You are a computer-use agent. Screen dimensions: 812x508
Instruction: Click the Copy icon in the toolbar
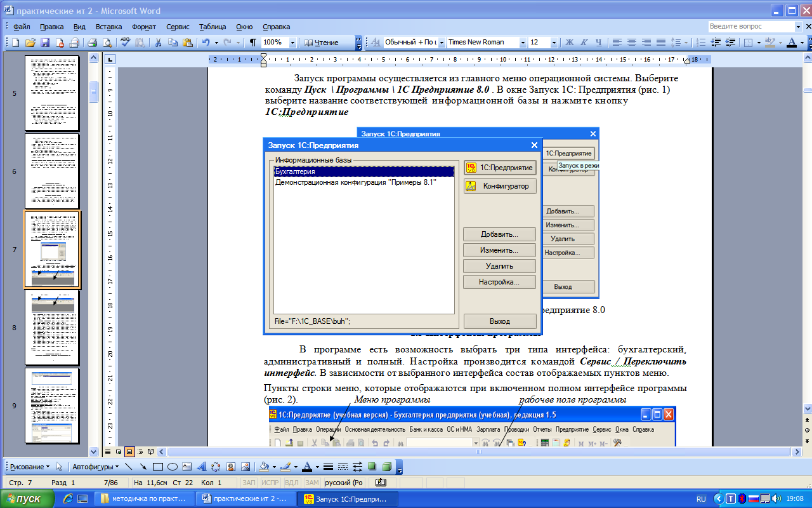(173, 43)
